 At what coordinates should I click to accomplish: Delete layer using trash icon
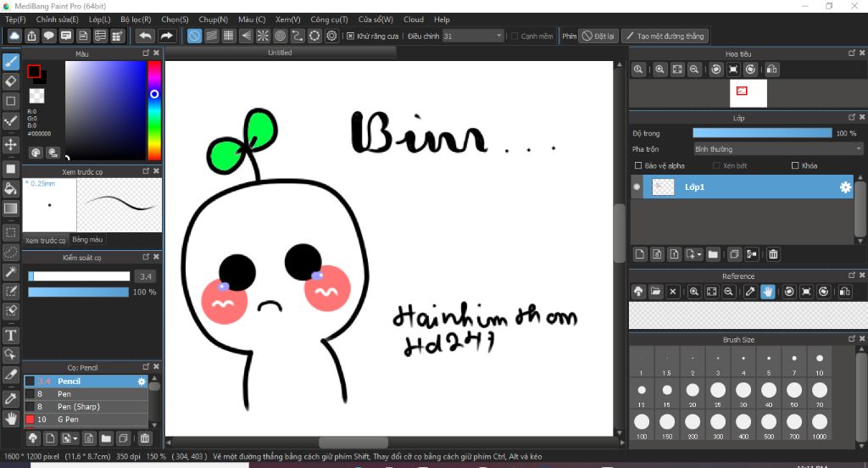pyautogui.click(x=773, y=254)
